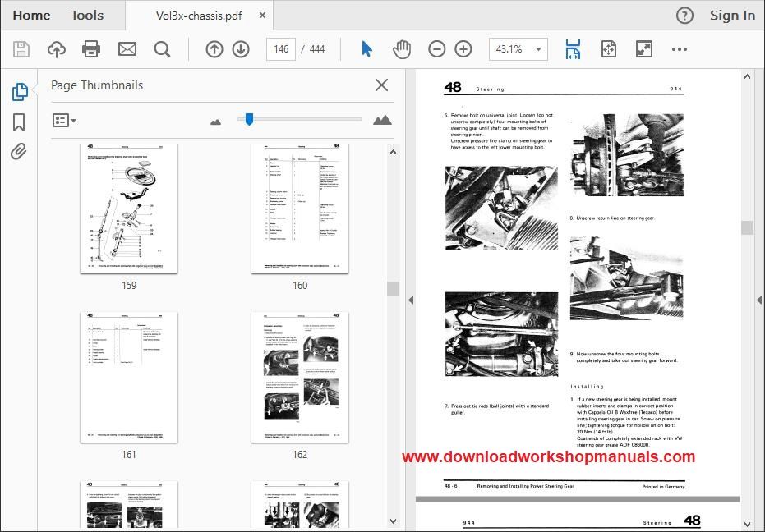This screenshot has width=765, height=532.
Task: Open thumbnail options dropdown menu
Action: pyautogui.click(x=64, y=120)
